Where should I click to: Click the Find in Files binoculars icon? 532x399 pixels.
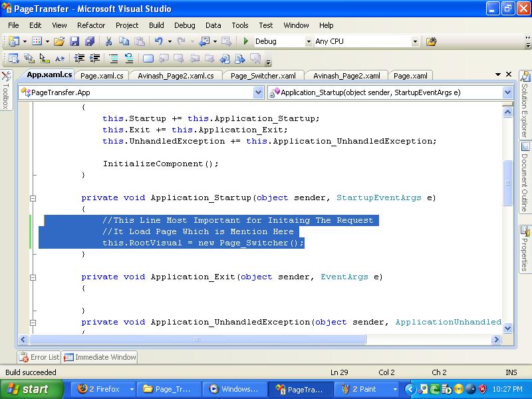pyautogui.click(x=431, y=41)
